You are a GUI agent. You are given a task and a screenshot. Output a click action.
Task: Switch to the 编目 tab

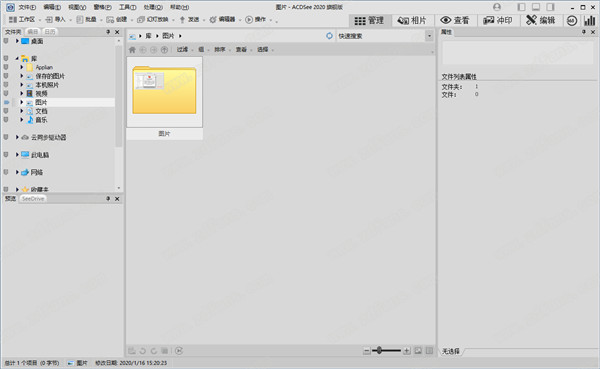click(x=33, y=32)
